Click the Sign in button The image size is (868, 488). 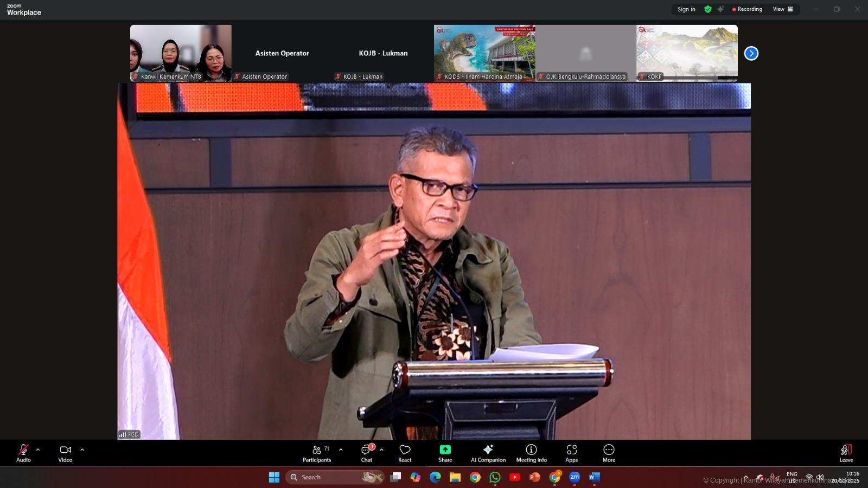click(x=686, y=9)
